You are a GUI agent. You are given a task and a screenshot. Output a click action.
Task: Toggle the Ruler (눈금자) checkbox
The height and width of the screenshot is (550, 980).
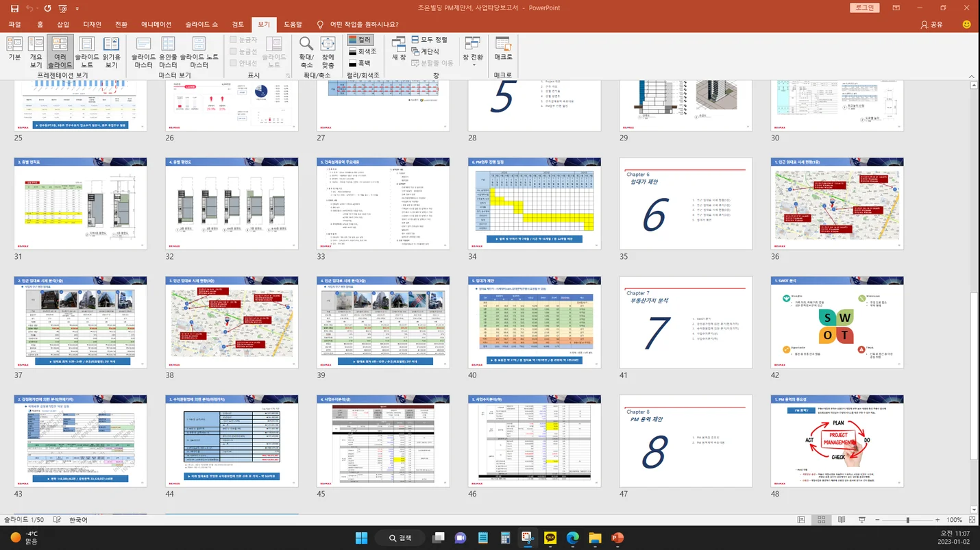(x=244, y=40)
